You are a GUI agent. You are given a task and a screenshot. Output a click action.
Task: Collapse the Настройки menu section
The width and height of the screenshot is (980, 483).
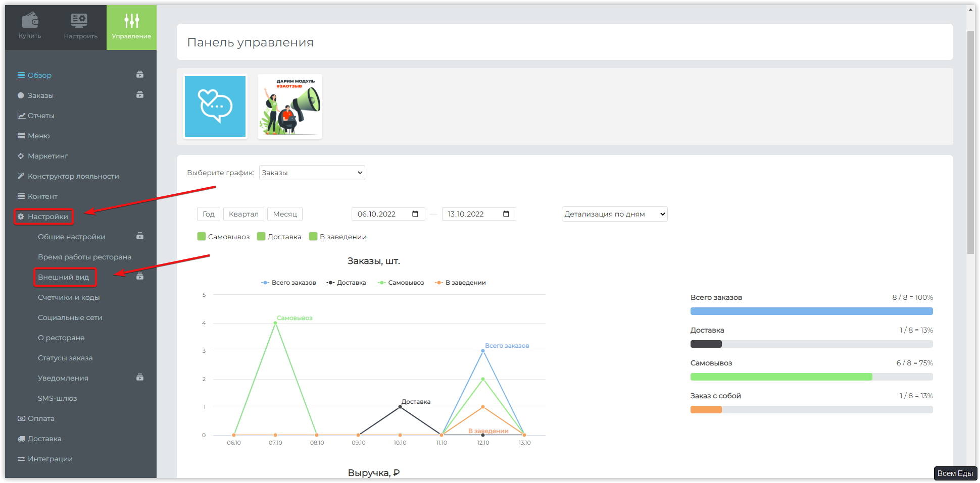pyautogui.click(x=47, y=217)
